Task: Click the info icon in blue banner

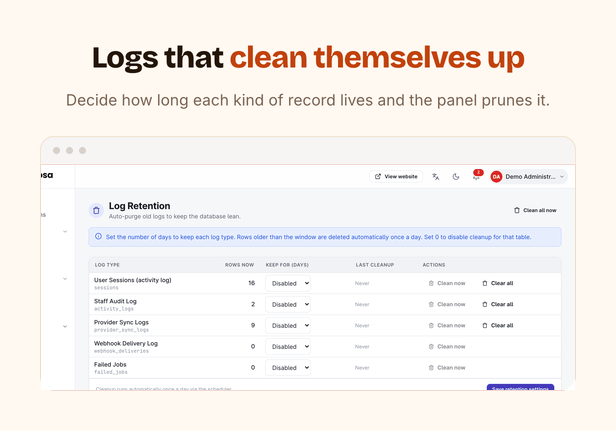Action: point(98,237)
